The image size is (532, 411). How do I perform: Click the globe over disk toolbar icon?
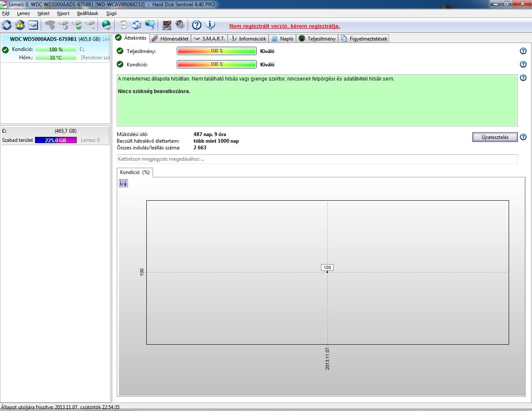coord(107,25)
